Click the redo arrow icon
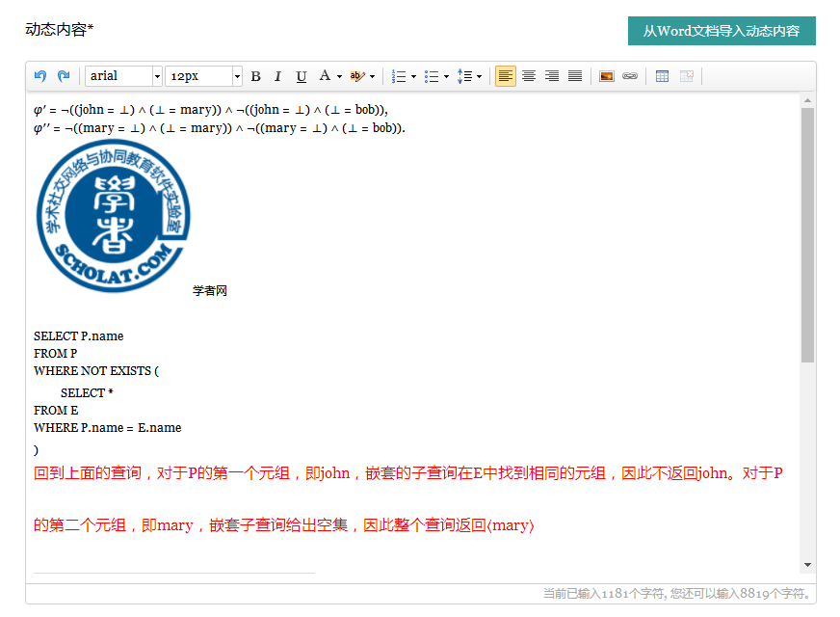 click(x=64, y=76)
